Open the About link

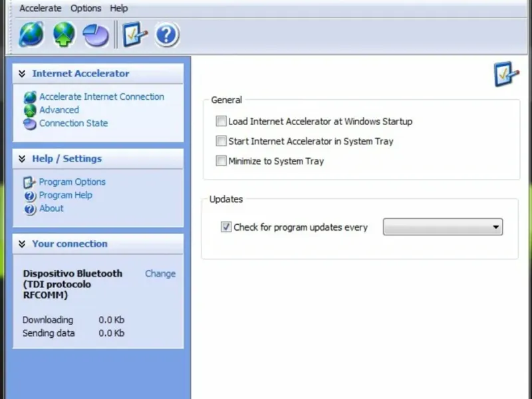51,208
